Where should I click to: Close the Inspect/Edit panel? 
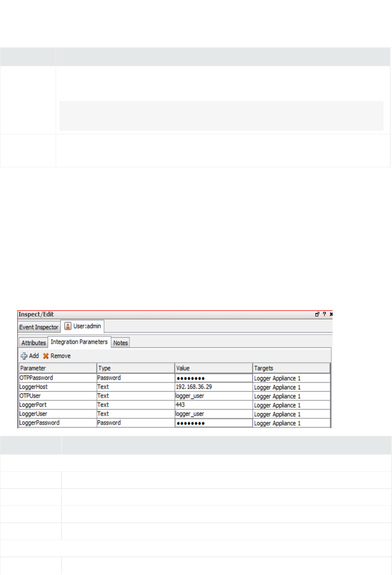(x=331, y=314)
